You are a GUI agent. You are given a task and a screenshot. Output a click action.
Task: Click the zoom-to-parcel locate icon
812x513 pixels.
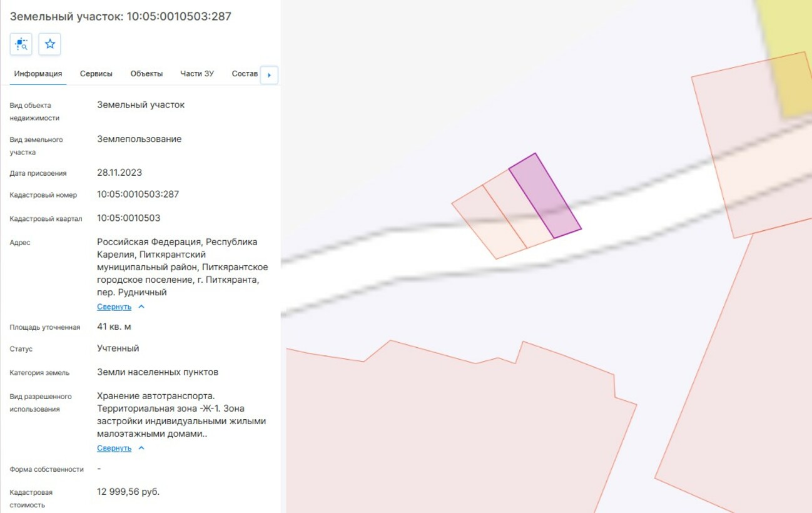[21, 44]
